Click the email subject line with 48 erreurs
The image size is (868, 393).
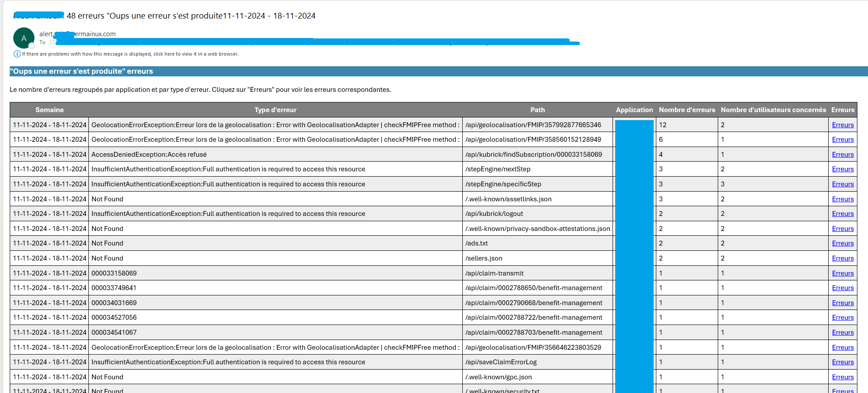point(191,16)
